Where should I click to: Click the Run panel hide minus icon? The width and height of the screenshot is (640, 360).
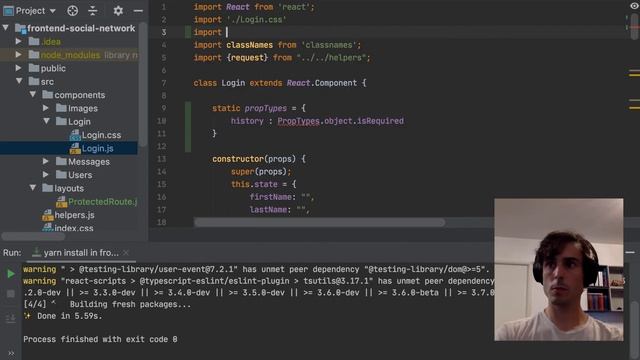point(630,253)
